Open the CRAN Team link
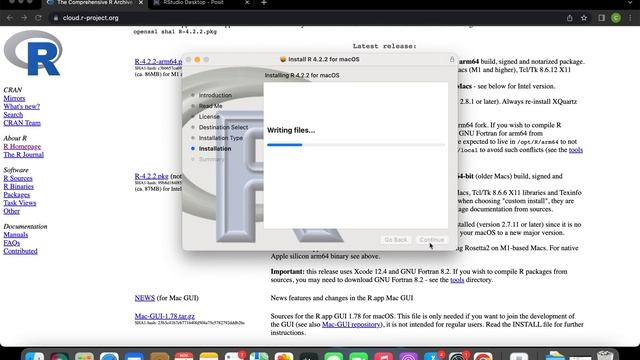Viewport: 640px width, 360px height. click(x=22, y=123)
